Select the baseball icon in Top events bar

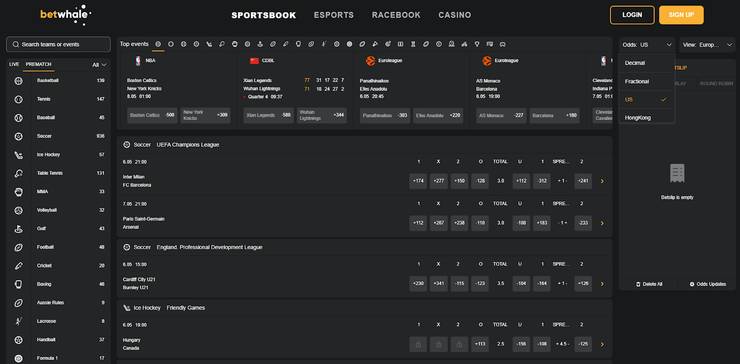184,44
